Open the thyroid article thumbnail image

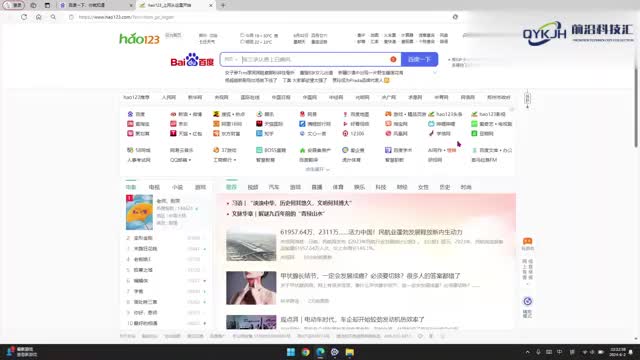[251, 288]
